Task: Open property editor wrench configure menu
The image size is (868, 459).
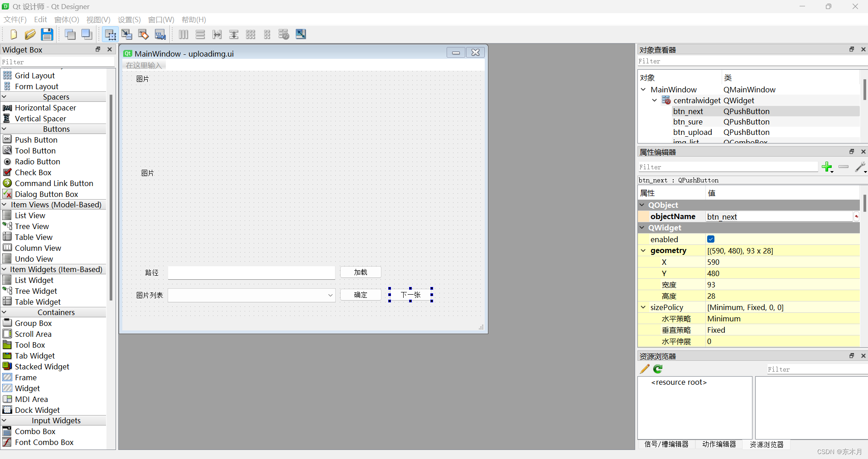Action: pyautogui.click(x=861, y=167)
